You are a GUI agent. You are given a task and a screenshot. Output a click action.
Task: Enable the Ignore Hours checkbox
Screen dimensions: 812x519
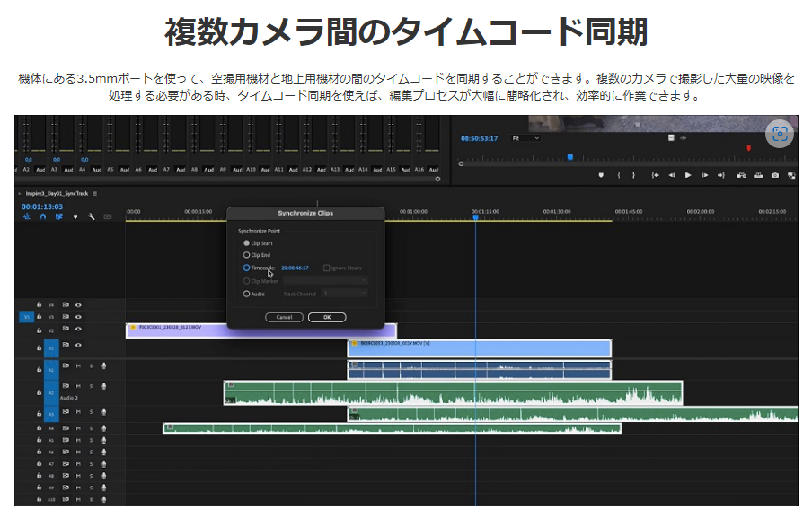[x=326, y=268]
